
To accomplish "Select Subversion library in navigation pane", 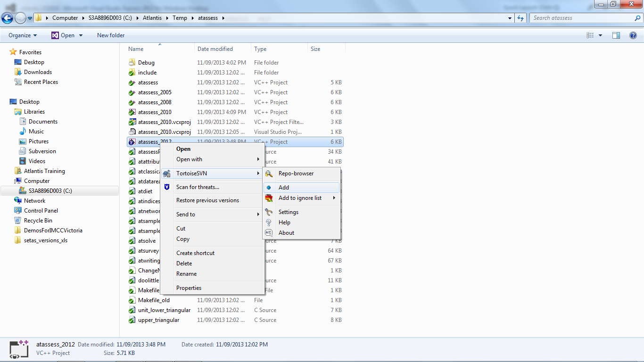I will [x=42, y=151].
